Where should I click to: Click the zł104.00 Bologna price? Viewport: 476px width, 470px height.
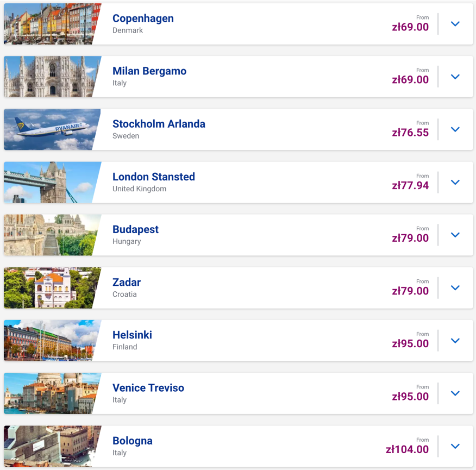point(407,449)
